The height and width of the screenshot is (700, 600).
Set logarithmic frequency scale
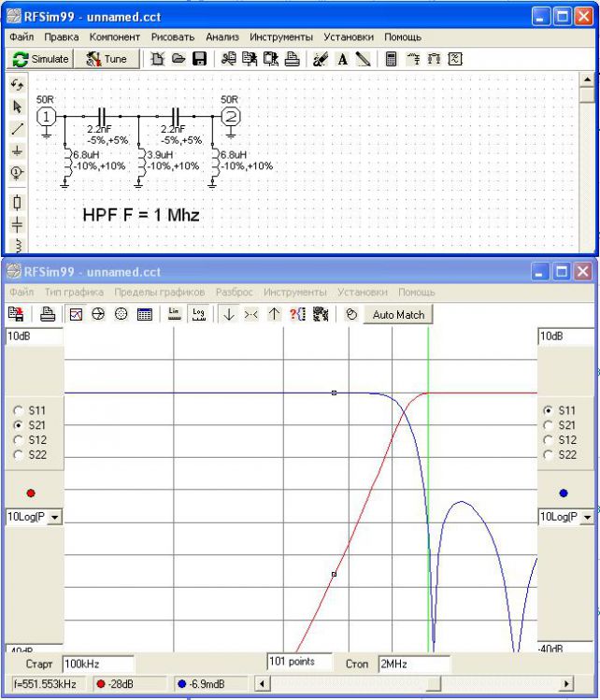point(198,314)
